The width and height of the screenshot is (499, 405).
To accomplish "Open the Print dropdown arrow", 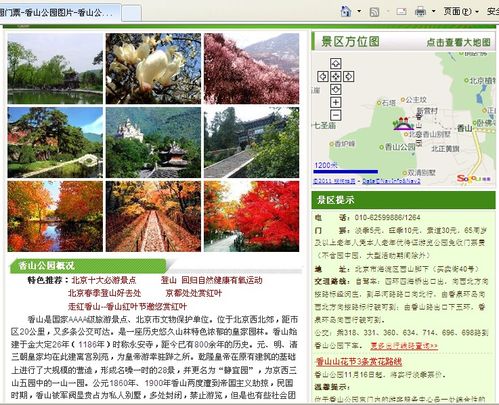I will click(433, 11).
